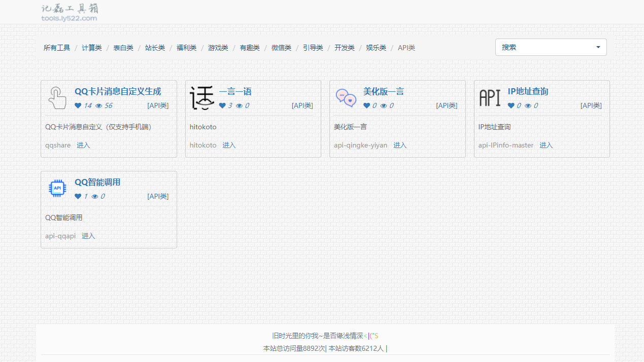Click the eye icon on IP地址查询 card
This screenshot has height=362, width=644.
(x=528, y=105)
